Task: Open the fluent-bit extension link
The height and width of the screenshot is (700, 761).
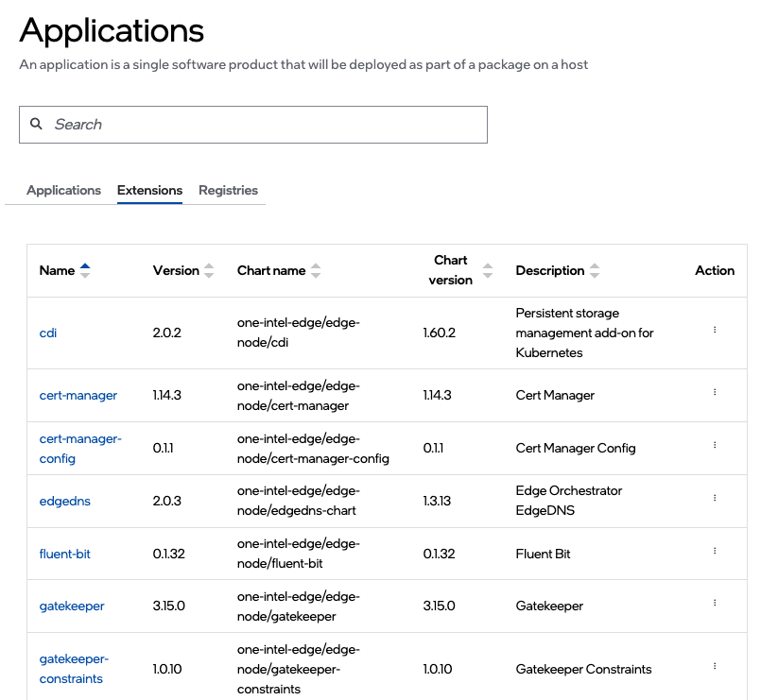Action: (x=65, y=554)
